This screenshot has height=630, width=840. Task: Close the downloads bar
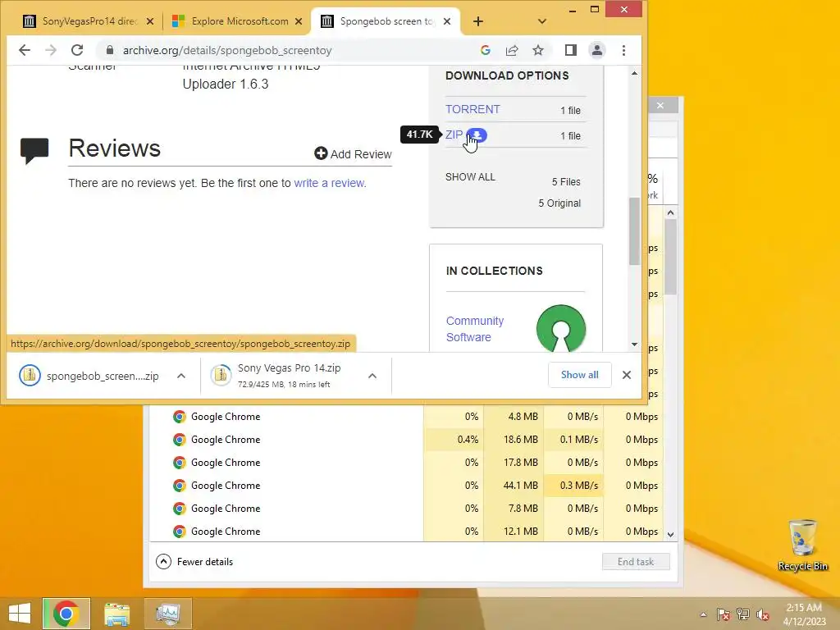click(626, 375)
